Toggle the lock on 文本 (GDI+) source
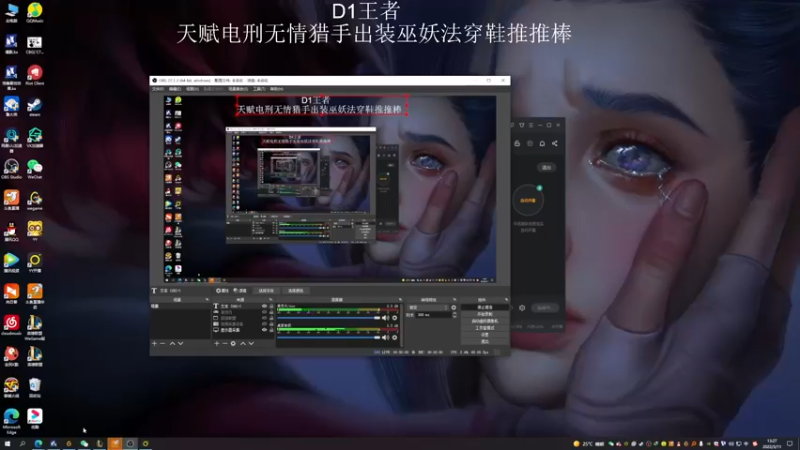Screen dimensions: 800x450 click(x=271, y=306)
